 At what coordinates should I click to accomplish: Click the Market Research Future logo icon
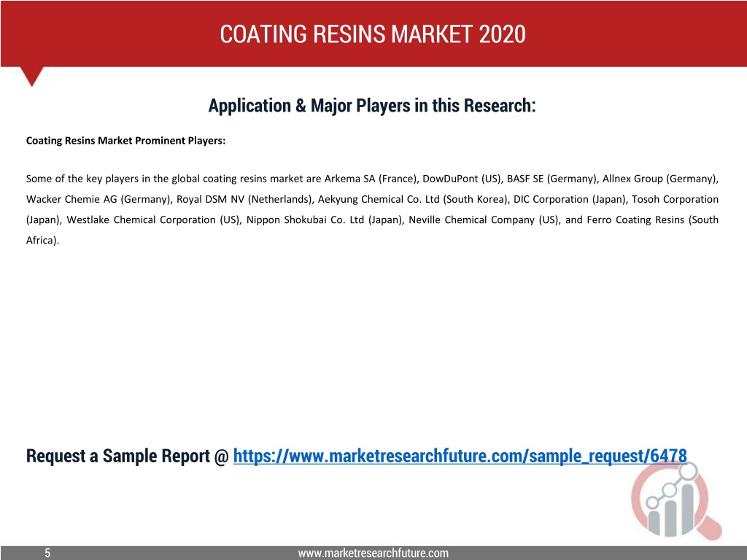point(676,502)
